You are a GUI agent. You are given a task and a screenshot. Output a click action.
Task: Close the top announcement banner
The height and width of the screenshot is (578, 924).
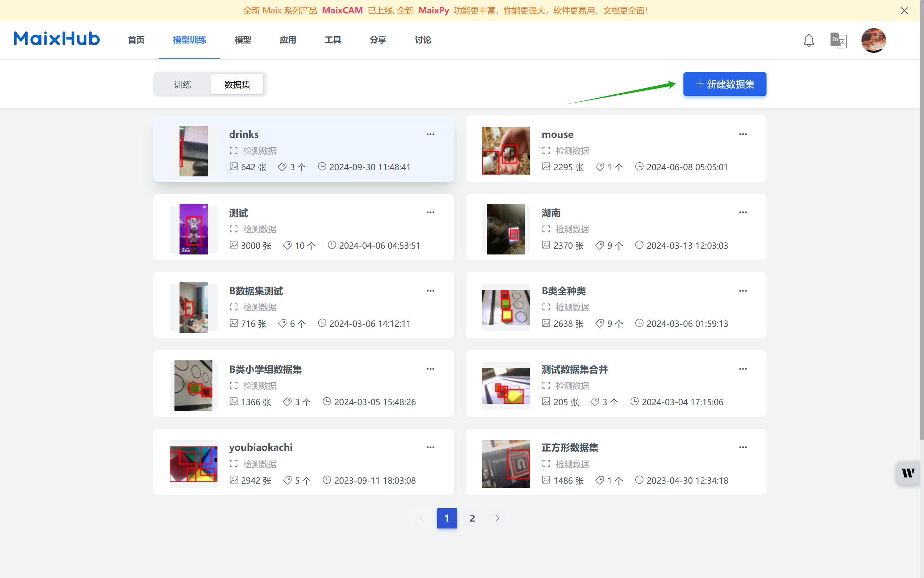click(904, 11)
